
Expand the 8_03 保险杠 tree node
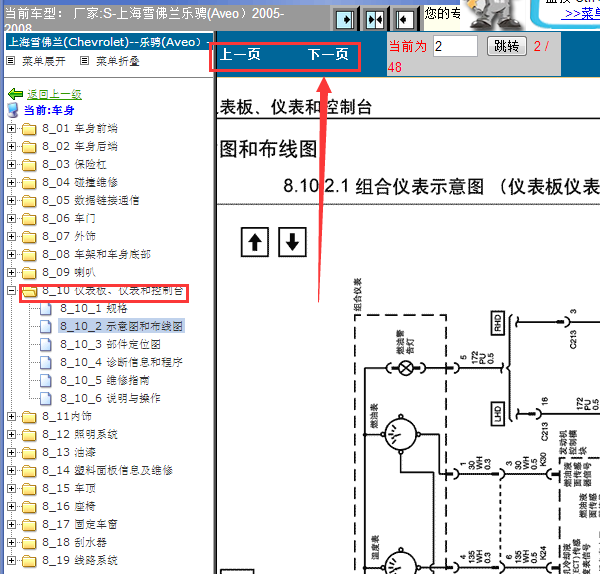[x=11, y=165]
